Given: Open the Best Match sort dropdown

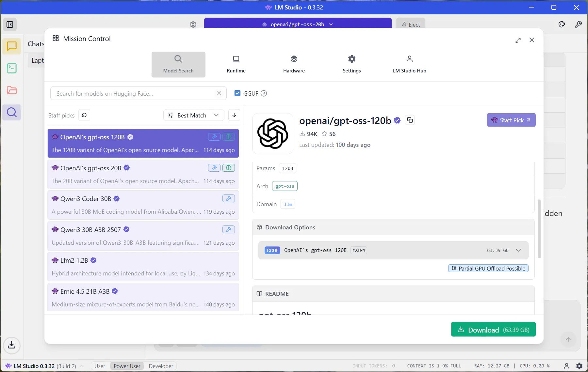Looking at the screenshot, I should 194,115.
